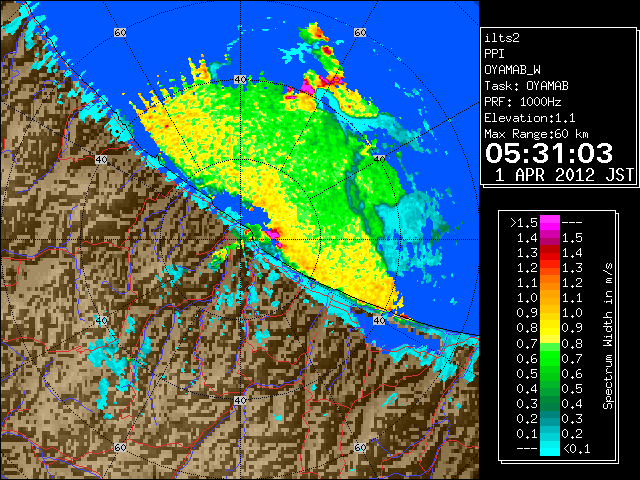Click the "Spectrum Width in m/s" legend title
The width and height of the screenshot is (640, 480).
(608, 337)
